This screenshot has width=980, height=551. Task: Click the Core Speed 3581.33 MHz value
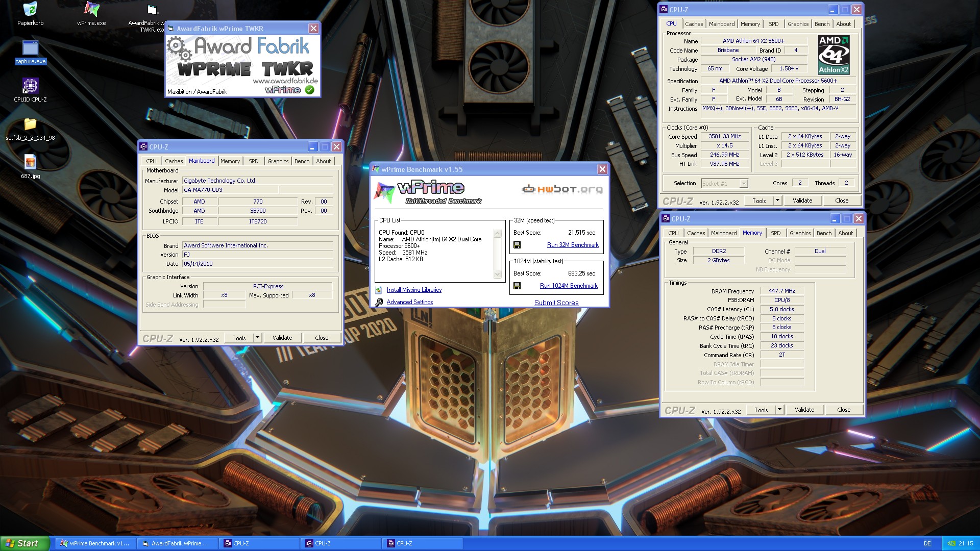pos(724,137)
